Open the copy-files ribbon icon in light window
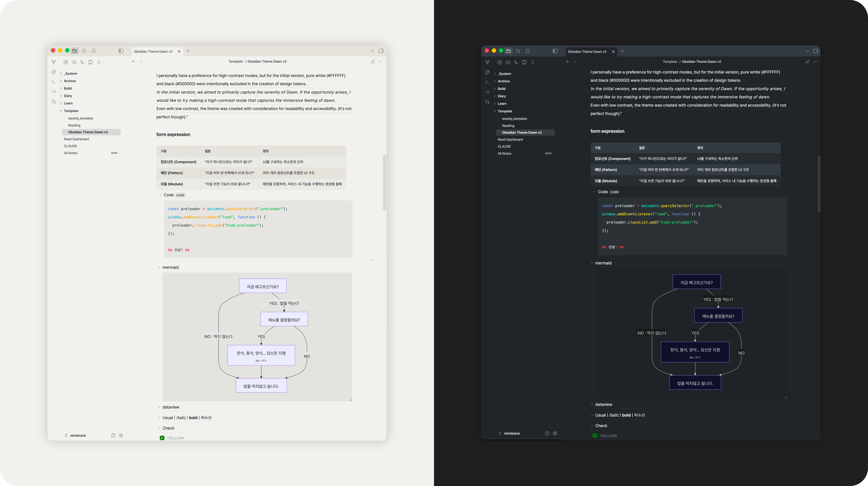Screen dimensions: 868x486 [x=54, y=72]
